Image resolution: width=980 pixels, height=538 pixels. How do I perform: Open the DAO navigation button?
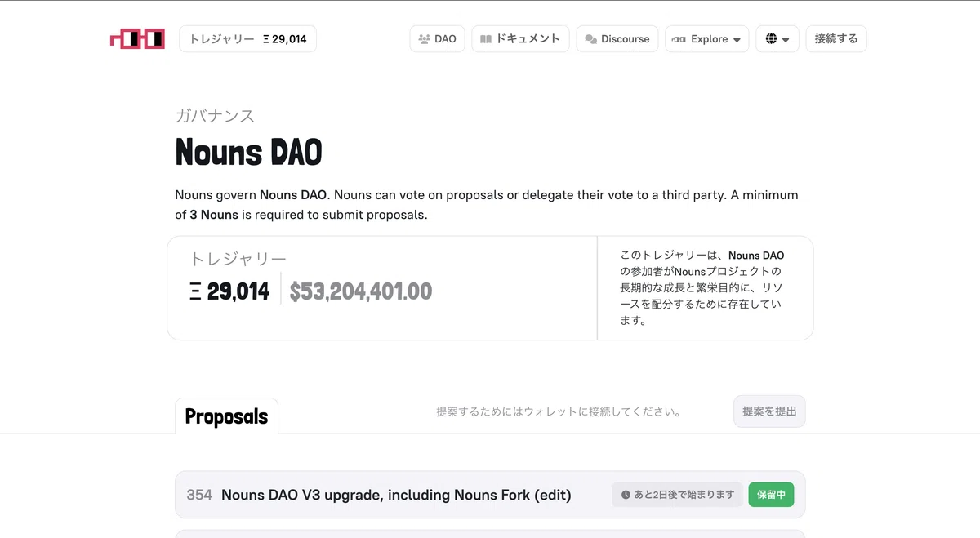tap(437, 38)
